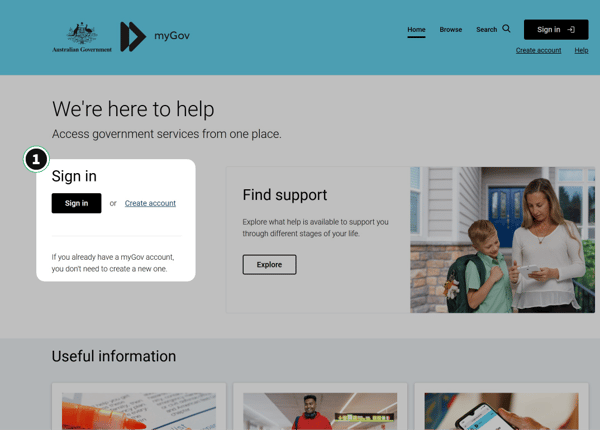The width and height of the screenshot is (600, 430).
Task: Click the Australian Government crest logo
Action: pyautogui.click(x=82, y=37)
